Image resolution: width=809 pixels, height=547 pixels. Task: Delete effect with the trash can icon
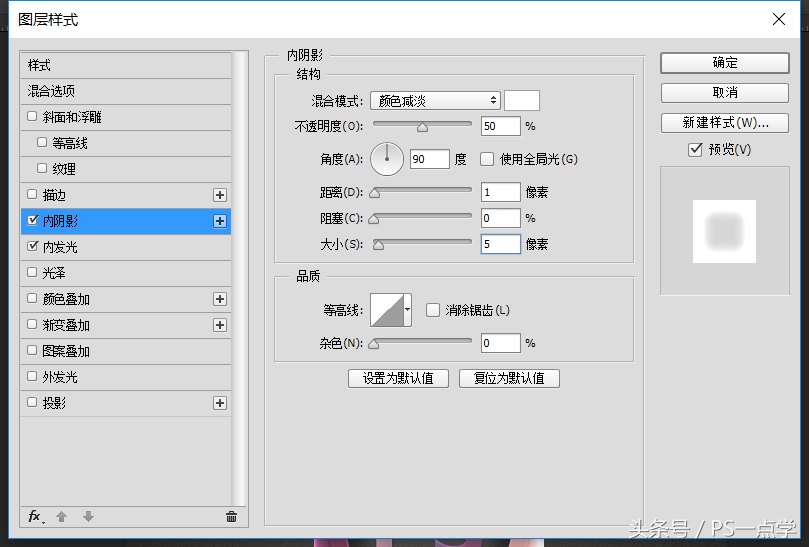pyautogui.click(x=232, y=517)
